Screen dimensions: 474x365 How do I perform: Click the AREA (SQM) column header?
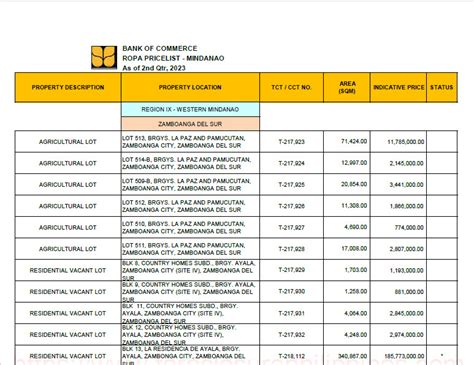pos(347,87)
